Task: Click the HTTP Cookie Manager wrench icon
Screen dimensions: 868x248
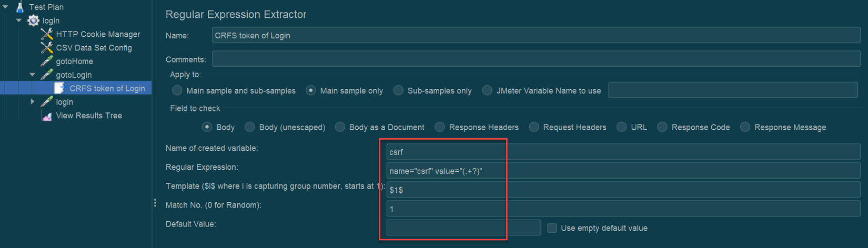Action: coord(47,34)
